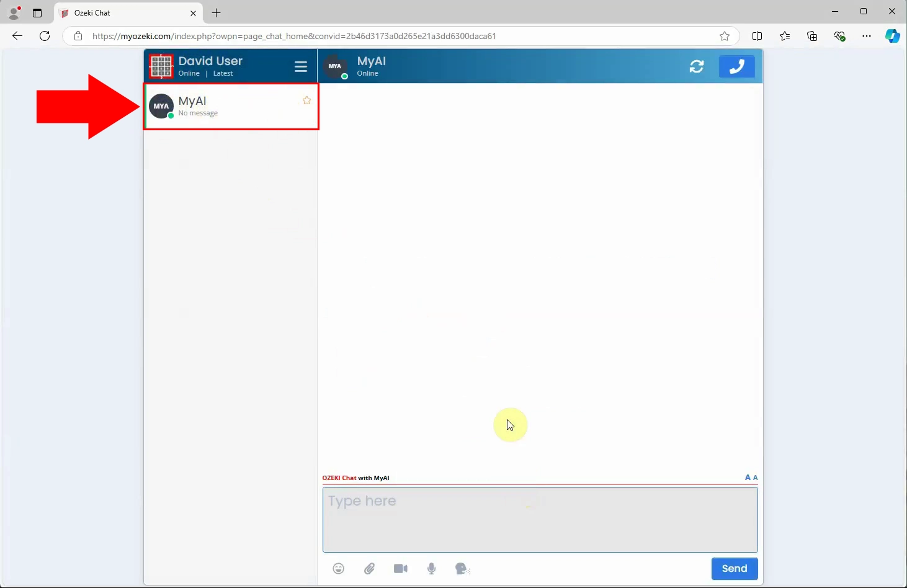Open the Edge Settings and more menu
Screen dimensions: 907x588
pos(867,36)
